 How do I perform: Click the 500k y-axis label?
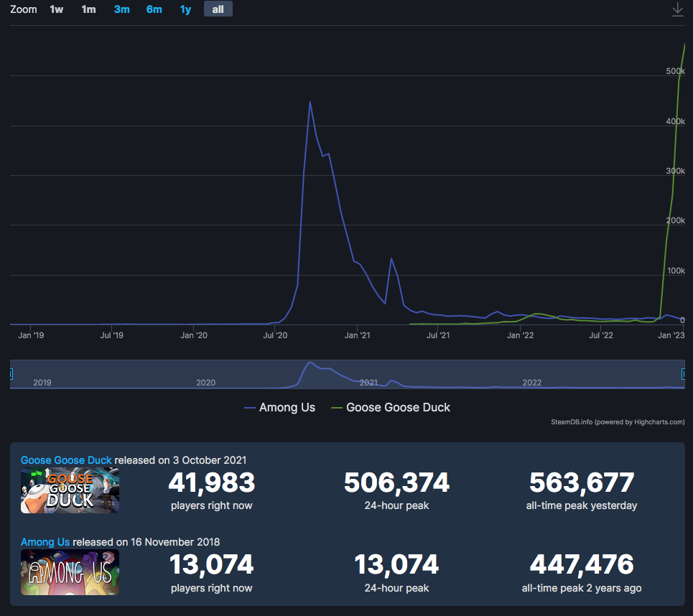click(675, 71)
